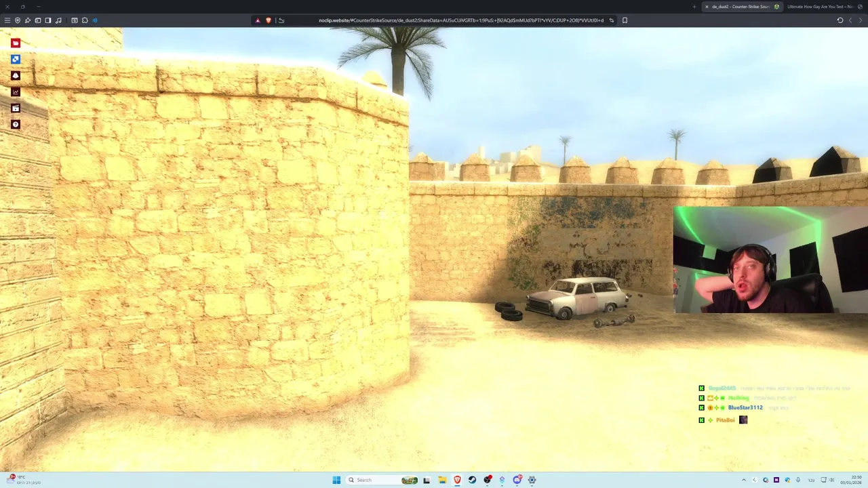Screen dimensions: 868x488
Task: Open the Brave hamburger main menu
Action: click(x=7, y=20)
